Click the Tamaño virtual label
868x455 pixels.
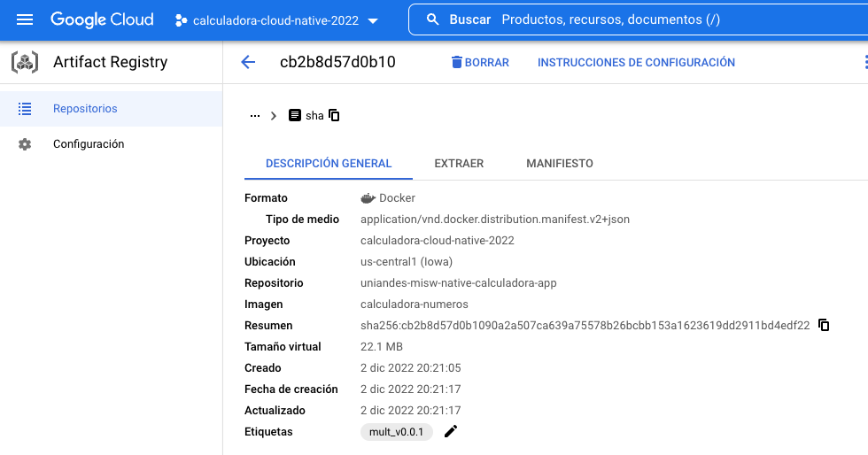click(x=283, y=346)
